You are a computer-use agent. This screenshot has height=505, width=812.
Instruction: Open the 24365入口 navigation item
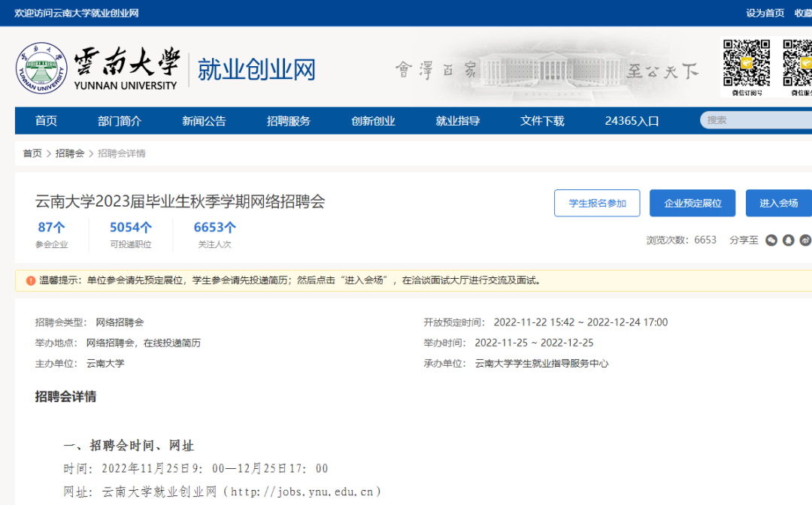[632, 120]
